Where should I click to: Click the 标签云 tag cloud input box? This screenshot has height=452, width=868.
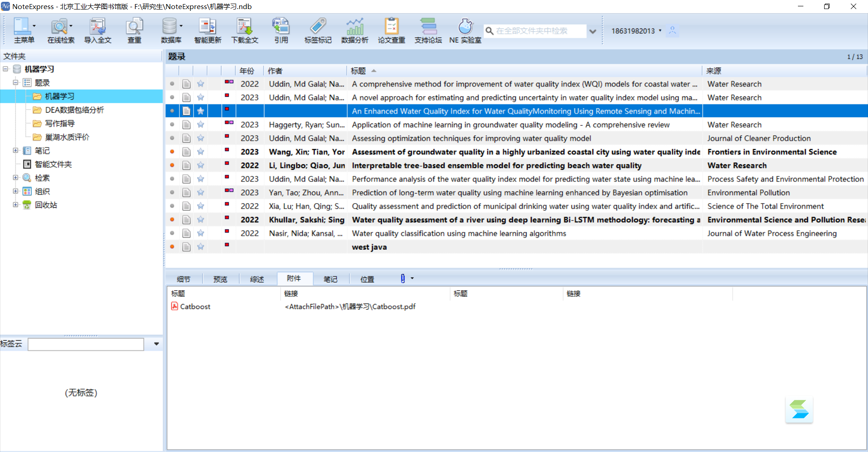86,344
